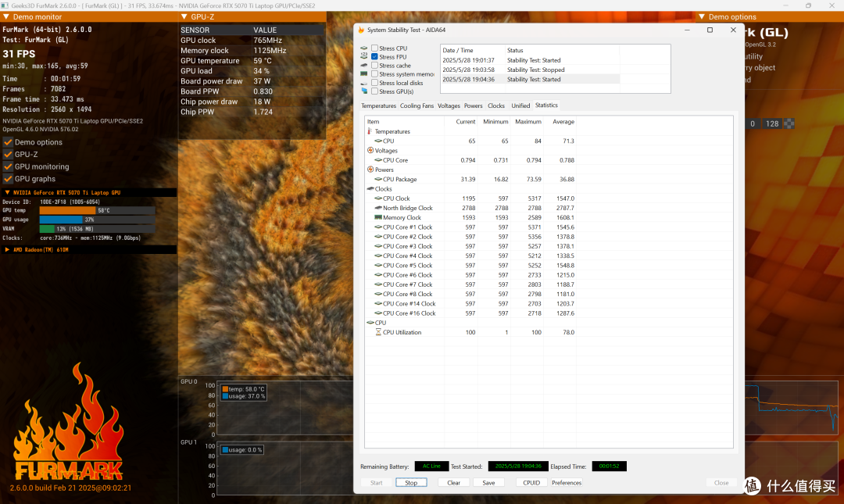Screen dimensions: 844x504
Task: Switch to the Unified tab
Action: (520, 105)
